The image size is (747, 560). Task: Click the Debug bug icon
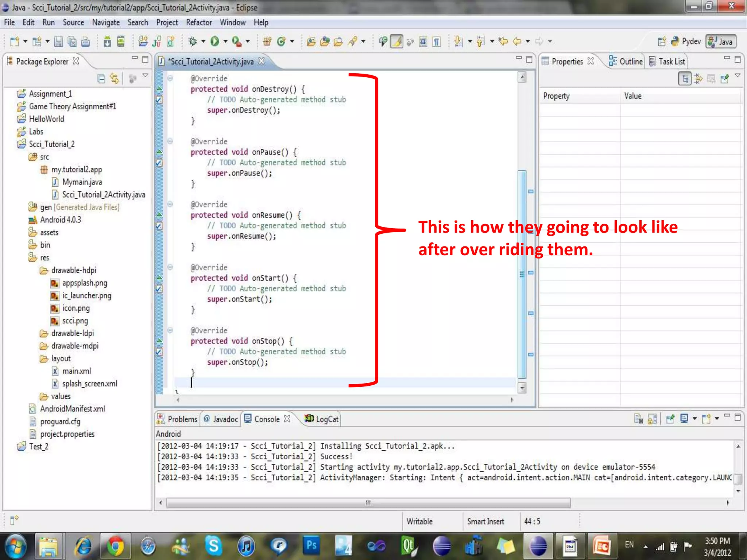193,42
